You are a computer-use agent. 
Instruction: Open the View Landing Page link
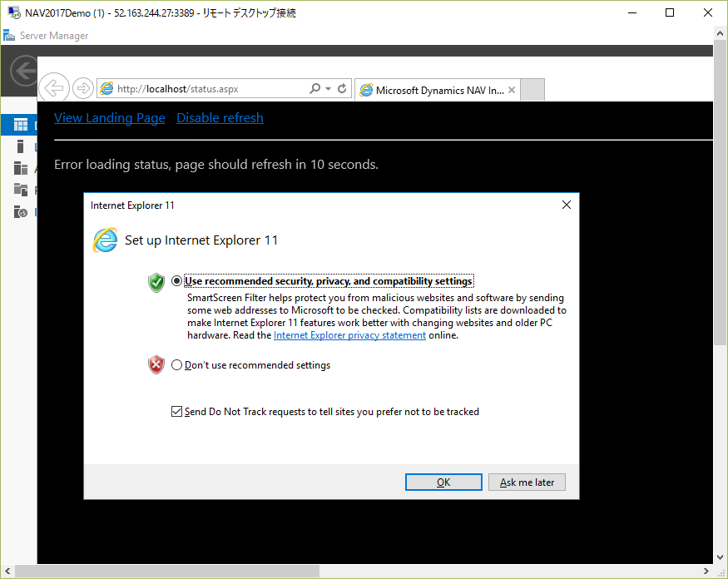(x=110, y=118)
